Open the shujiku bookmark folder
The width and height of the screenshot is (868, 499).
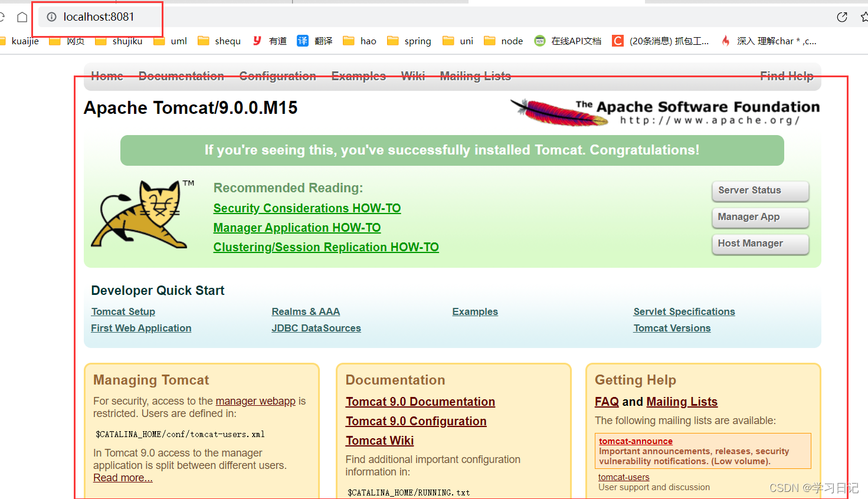click(x=119, y=41)
